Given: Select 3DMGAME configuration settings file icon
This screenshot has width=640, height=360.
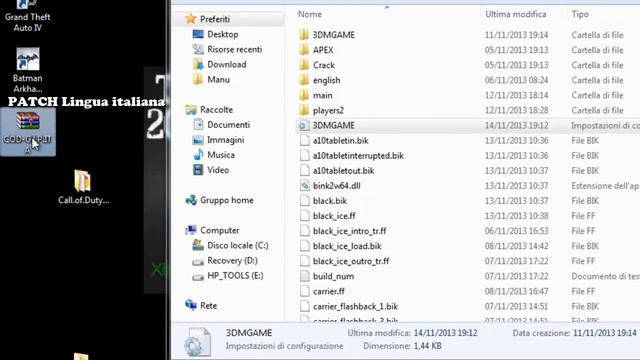Looking at the screenshot, I should coord(304,125).
